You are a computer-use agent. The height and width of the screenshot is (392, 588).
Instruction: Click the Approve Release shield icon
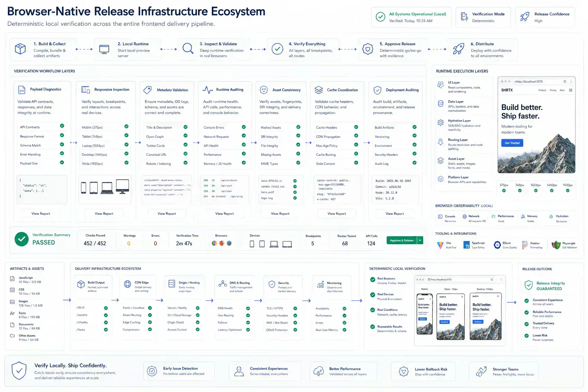(x=368, y=49)
